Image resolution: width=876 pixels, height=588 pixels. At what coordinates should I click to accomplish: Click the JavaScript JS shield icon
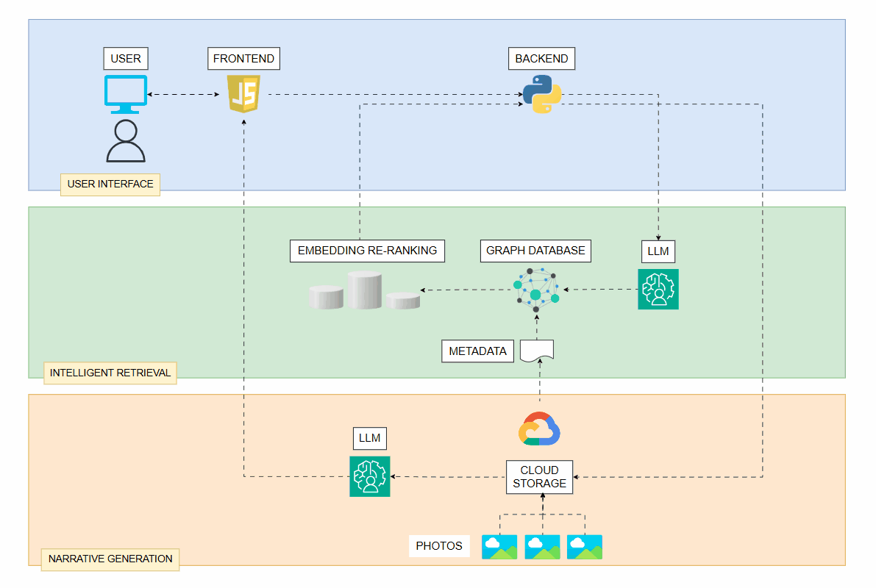243,94
